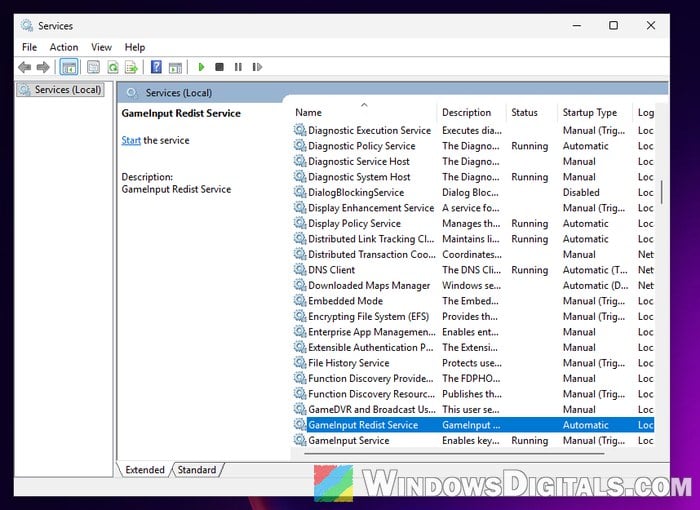The width and height of the screenshot is (700, 510).
Task: Toggle the Show/Hide Console Tree icon
Action: 69,67
